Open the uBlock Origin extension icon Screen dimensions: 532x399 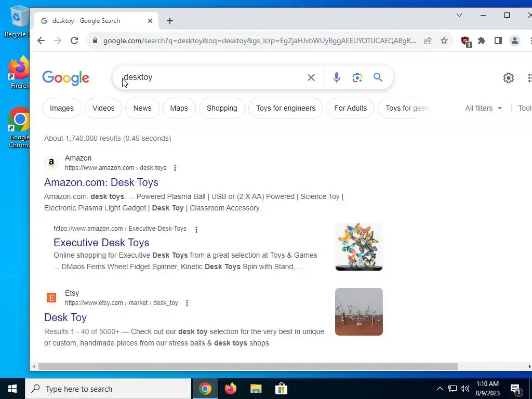466,42
